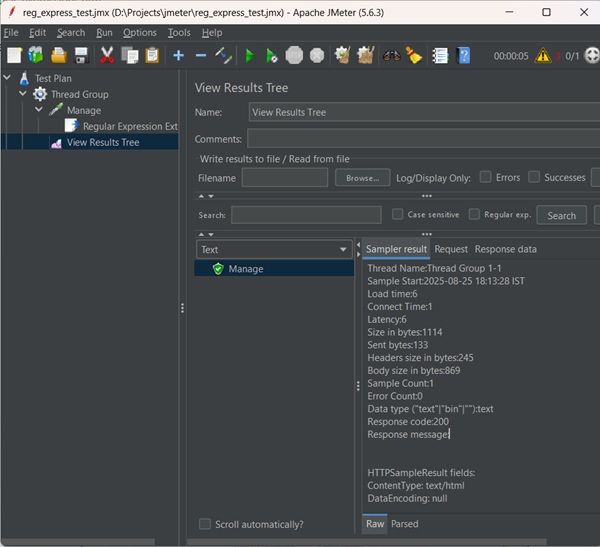Click the Copy icon in toolbar

pyautogui.click(x=130, y=56)
